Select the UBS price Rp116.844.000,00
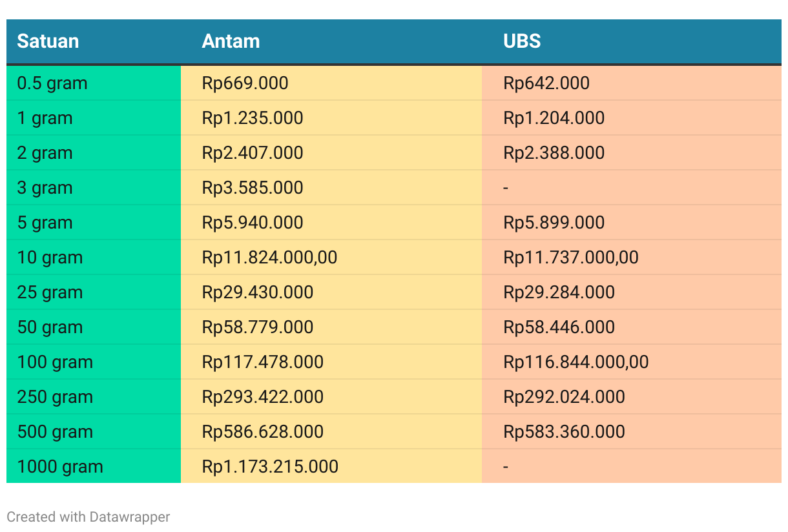 576,362
